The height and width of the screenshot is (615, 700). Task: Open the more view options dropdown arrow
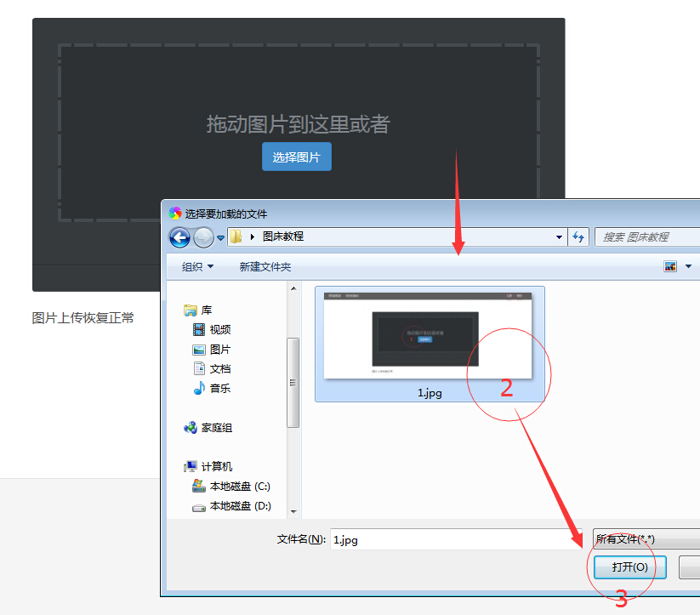point(688,266)
